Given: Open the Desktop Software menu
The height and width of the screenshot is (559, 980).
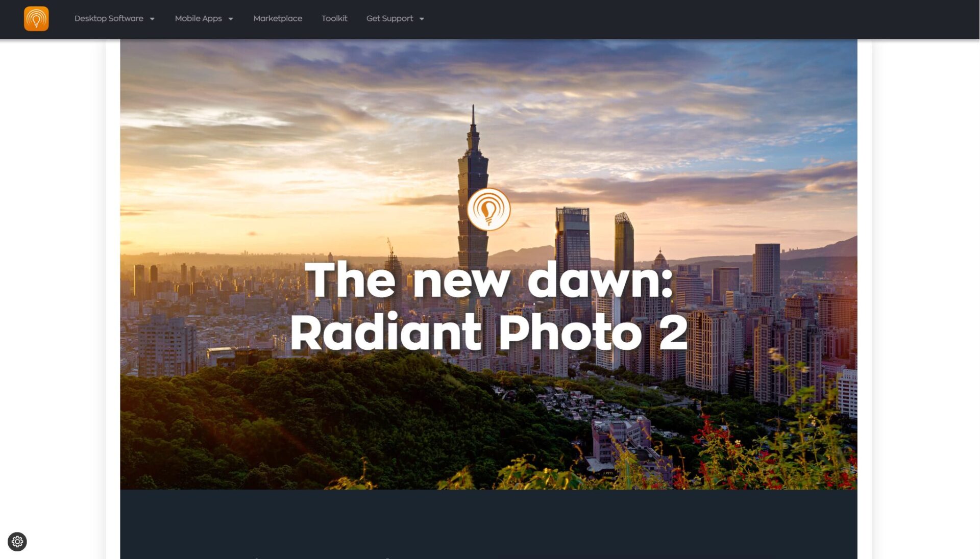Looking at the screenshot, I should click(109, 18).
